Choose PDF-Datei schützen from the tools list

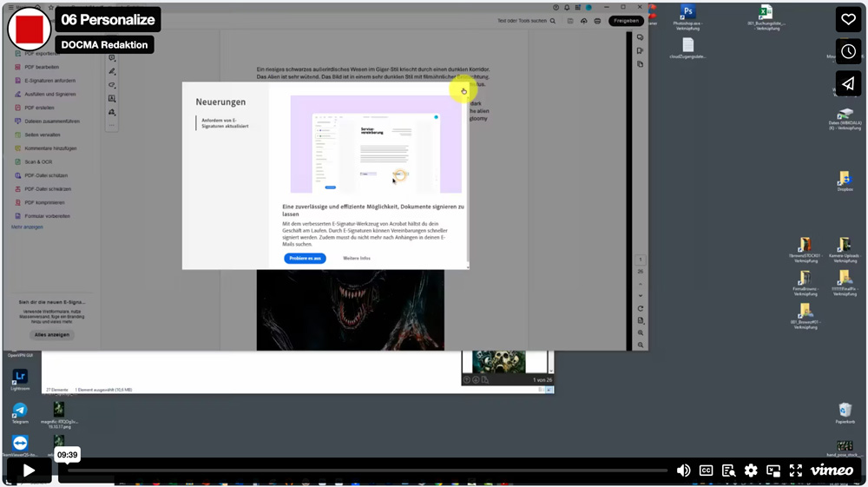[46, 175]
